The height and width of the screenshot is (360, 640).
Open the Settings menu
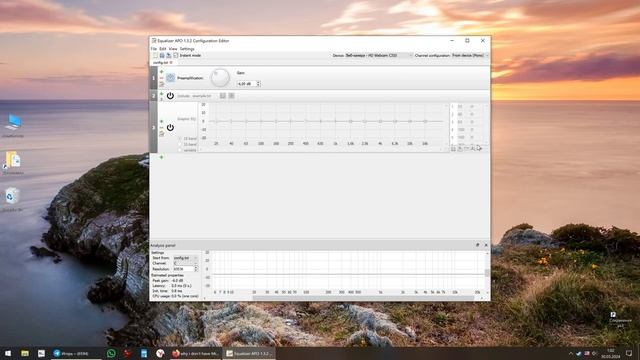click(x=187, y=49)
